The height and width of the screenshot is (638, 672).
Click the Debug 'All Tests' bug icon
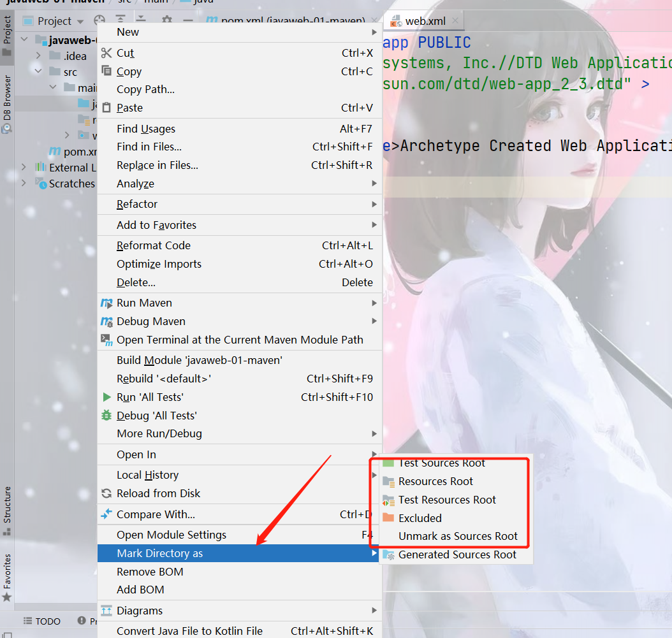106,415
